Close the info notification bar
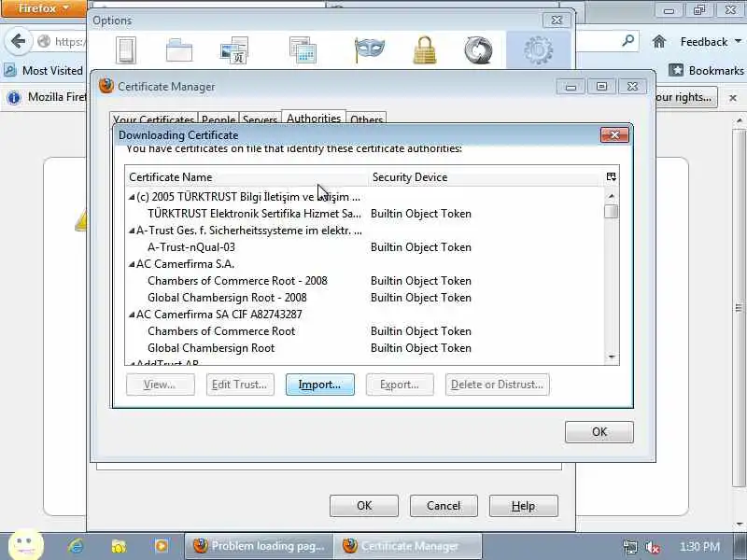The image size is (747, 560). [x=733, y=98]
